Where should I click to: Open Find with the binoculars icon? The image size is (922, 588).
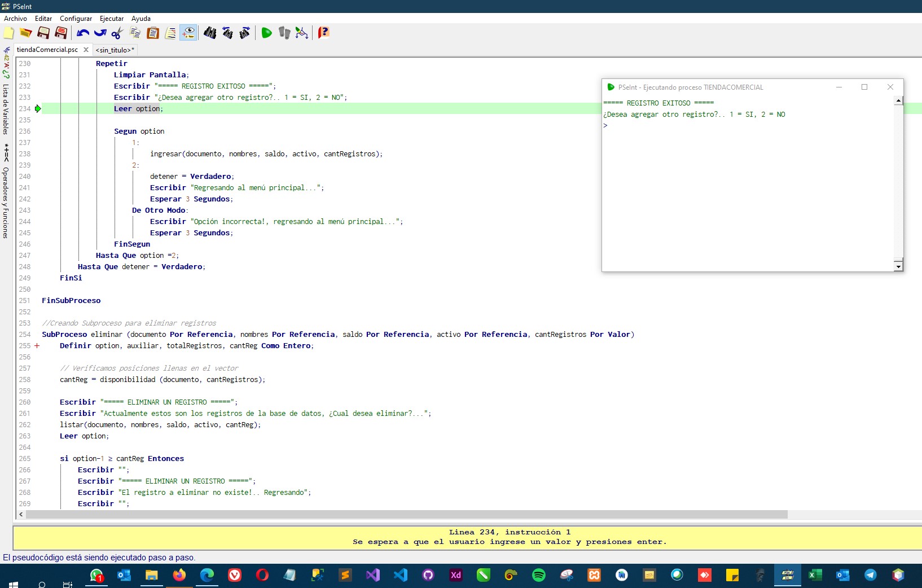pyautogui.click(x=210, y=33)
